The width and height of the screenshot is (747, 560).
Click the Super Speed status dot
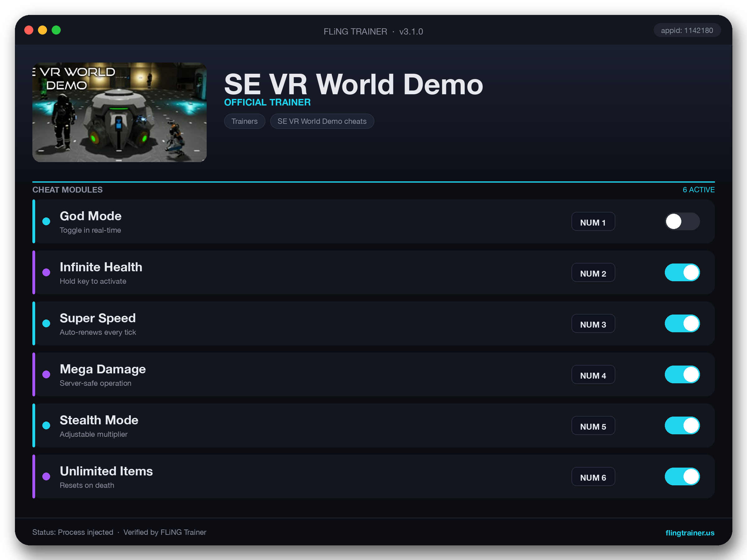click(46, 323)
